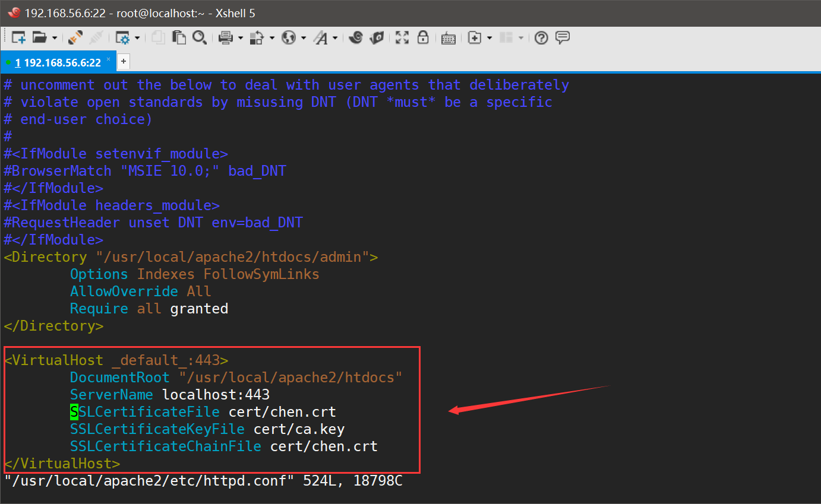
Task: Click '#<IfModule headers_module>' line
Action: [112, 205]
